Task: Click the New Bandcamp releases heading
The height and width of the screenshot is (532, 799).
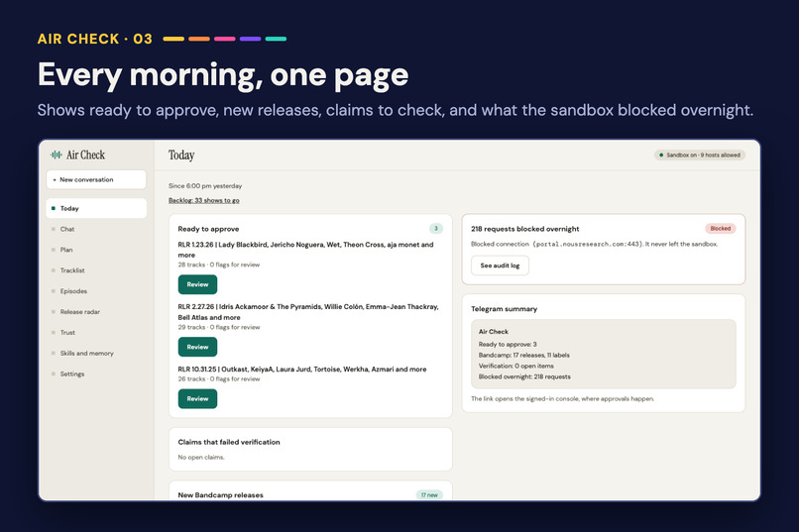Action: point(221,494)
